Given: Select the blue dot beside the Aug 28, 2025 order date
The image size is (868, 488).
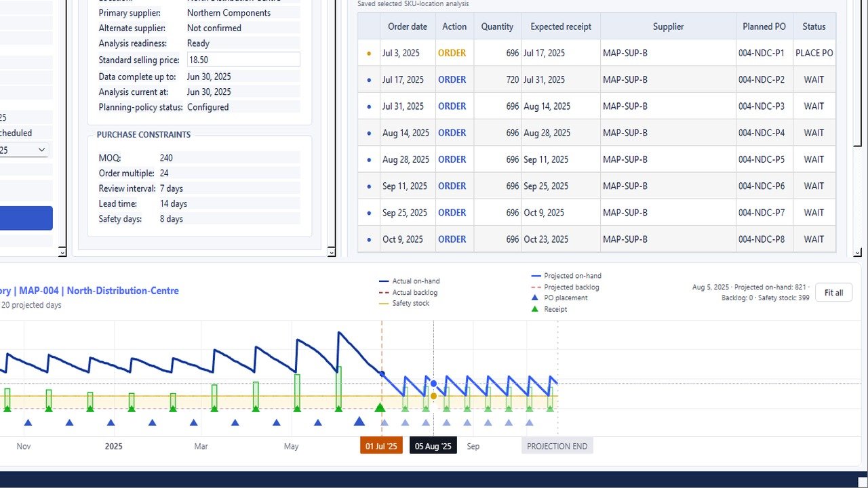Looking at the screenshot, I should pos(369,160).
